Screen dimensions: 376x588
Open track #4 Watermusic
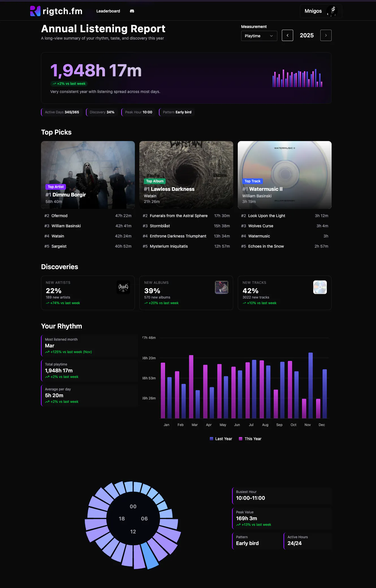[285, 236]
